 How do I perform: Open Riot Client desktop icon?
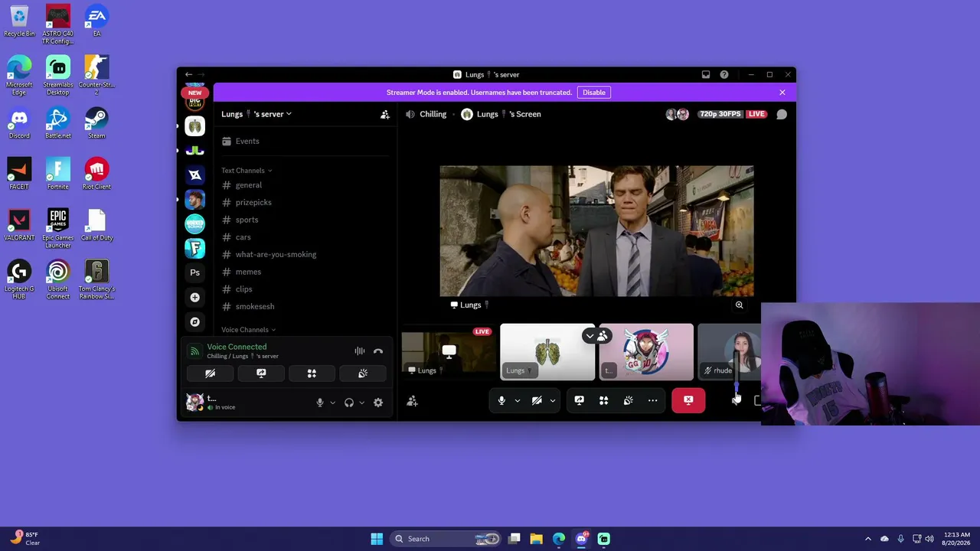[x=96, y=174]
